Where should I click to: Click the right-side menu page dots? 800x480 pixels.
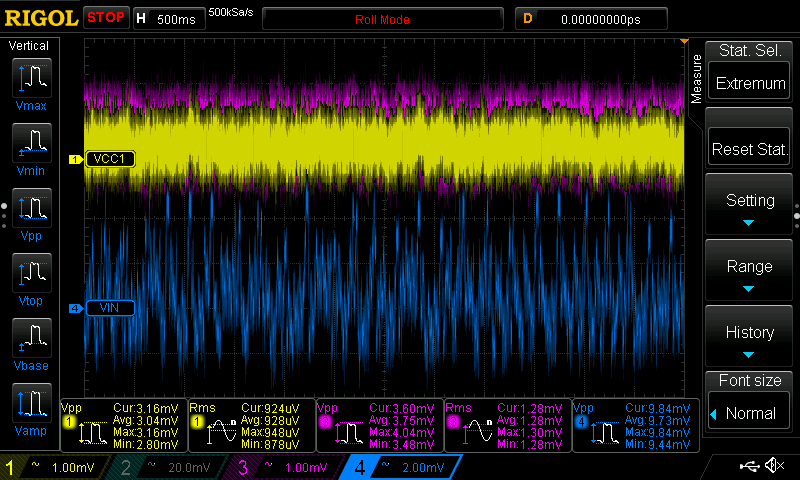[796, 215]
